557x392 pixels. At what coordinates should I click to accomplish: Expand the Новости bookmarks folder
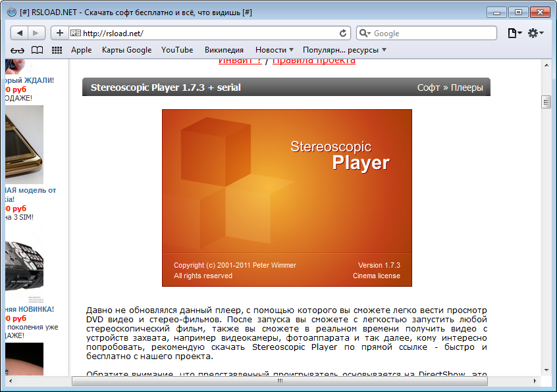pos(275,50)
